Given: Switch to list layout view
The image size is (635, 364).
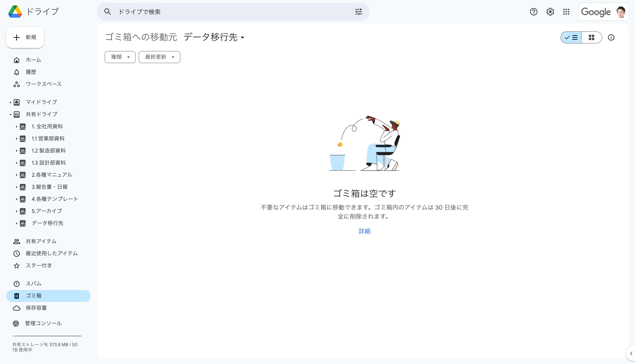Looking at the screenshot, I should 571,37.
